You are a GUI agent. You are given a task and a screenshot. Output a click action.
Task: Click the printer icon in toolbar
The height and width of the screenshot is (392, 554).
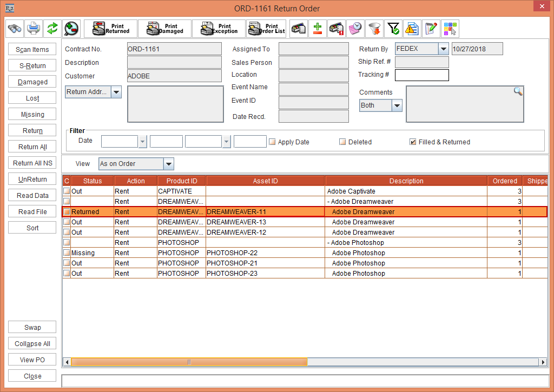(34, 28)
